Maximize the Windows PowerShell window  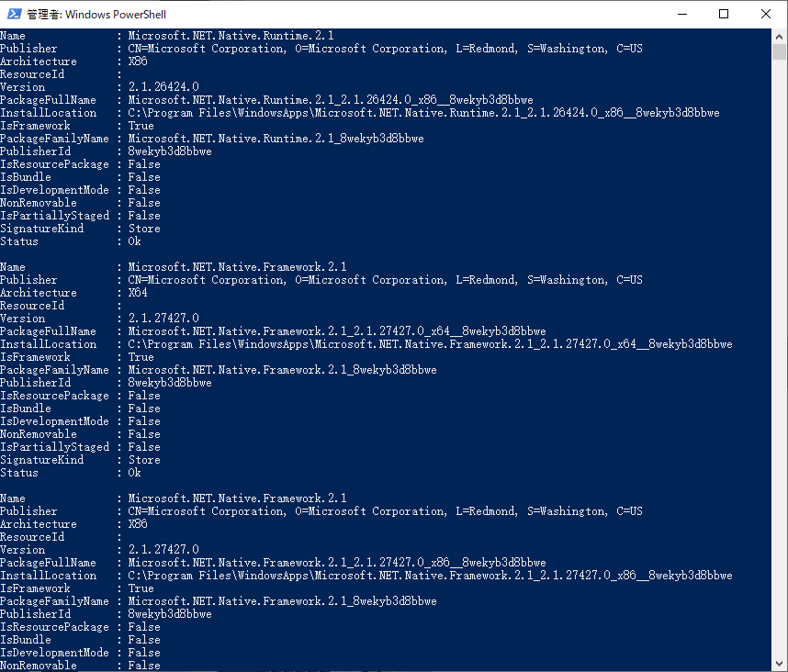[x=724, y=14]
